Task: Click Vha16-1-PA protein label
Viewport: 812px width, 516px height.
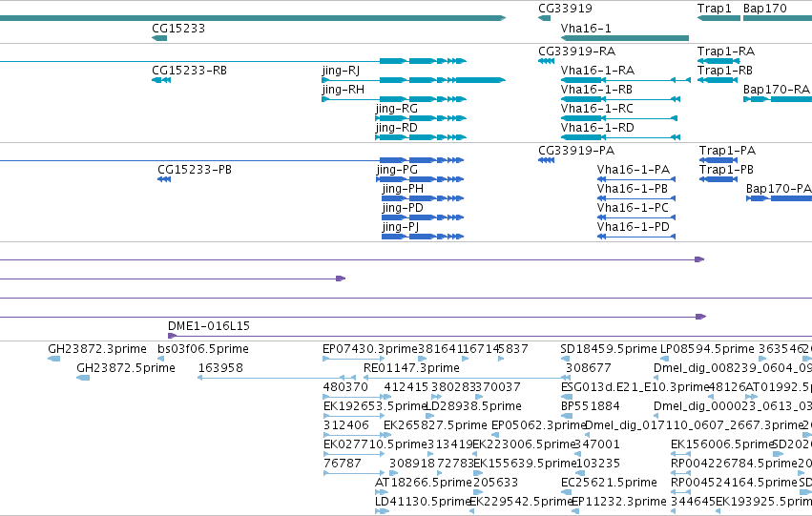Action: pyautogui.click(x=633, y=170)
